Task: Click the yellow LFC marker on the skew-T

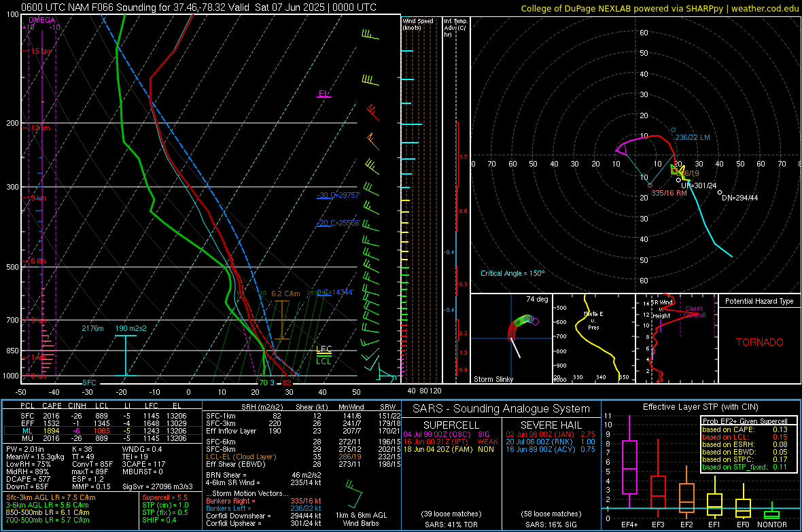Action: click(324, 349)
